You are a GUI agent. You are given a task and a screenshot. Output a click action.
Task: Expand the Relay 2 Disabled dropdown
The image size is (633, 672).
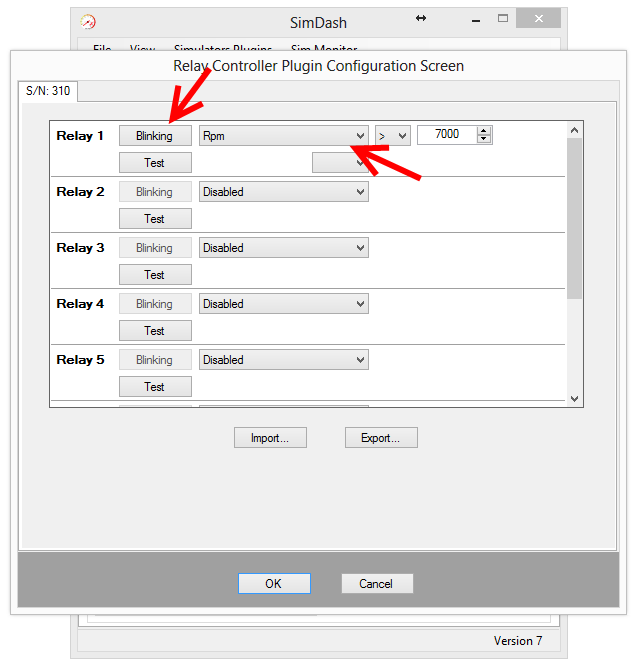284,192
